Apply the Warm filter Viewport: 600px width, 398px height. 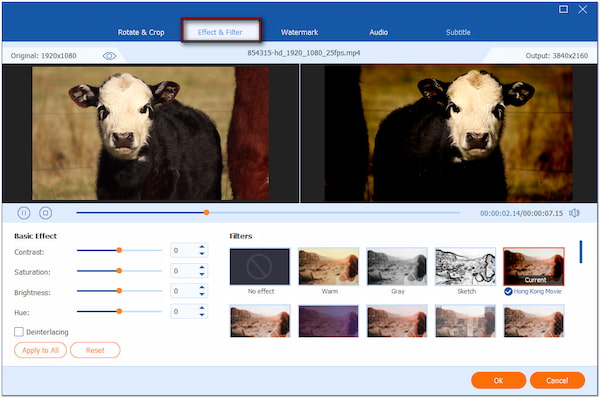click(328, 266)
